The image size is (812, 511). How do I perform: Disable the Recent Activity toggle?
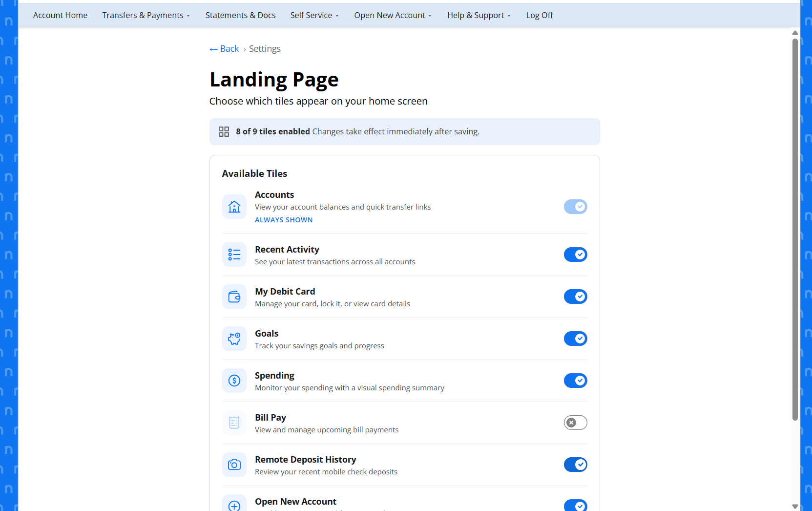click(575, 255)
